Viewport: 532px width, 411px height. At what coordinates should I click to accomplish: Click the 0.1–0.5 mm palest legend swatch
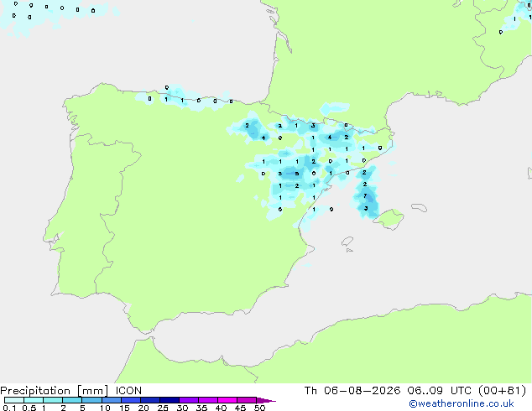click(14, 400)
